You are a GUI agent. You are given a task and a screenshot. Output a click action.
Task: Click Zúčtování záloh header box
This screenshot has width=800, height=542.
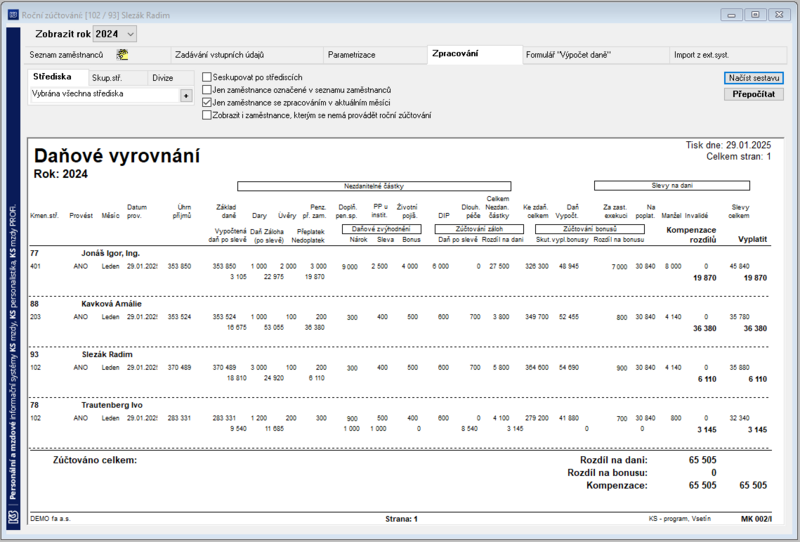click(479, 229)
